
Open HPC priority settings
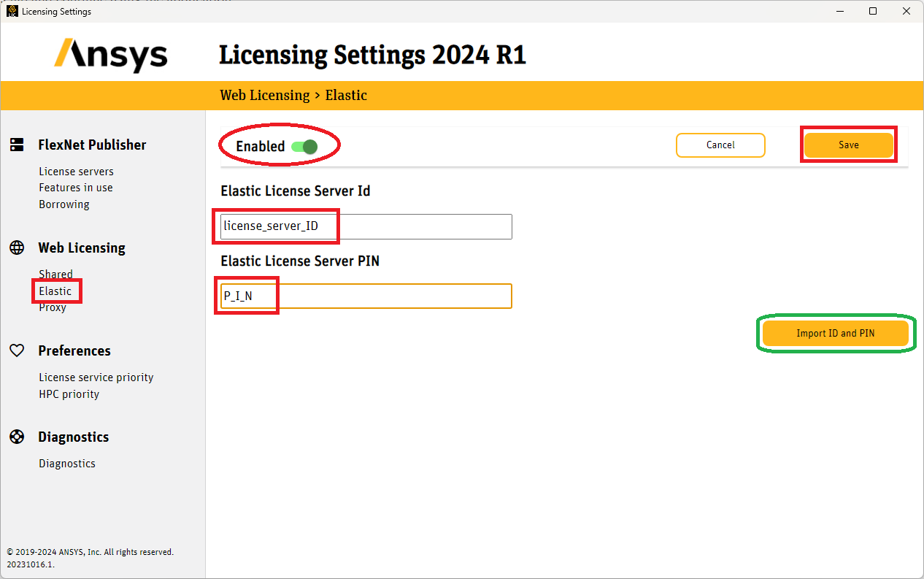point(69,394)
